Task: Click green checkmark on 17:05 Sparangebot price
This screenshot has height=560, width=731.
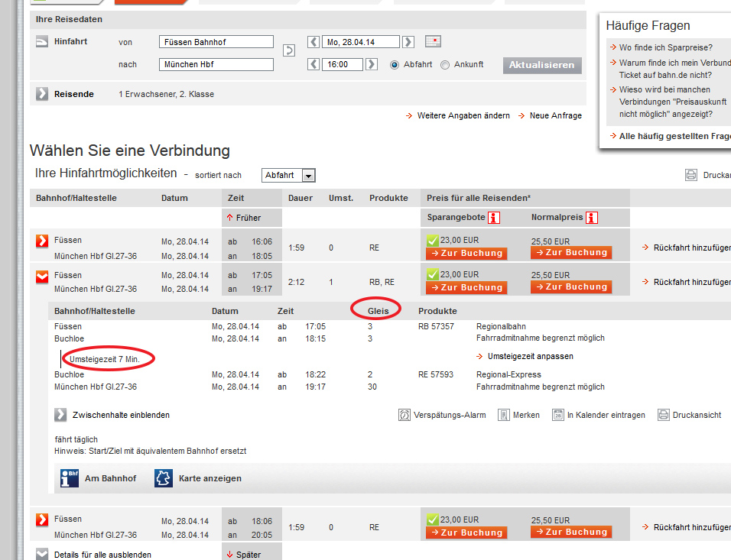Action: click(x=432, y=274)
